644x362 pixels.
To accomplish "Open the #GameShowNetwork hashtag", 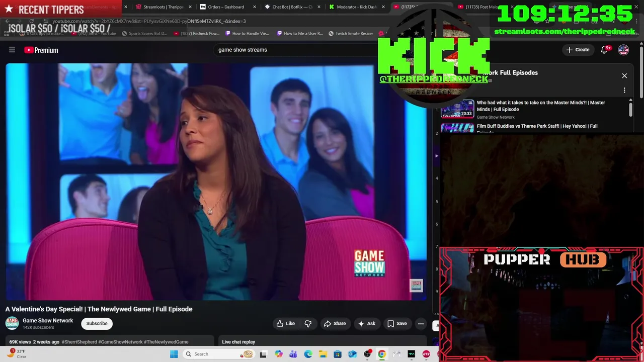I will [x=121, y=342].
